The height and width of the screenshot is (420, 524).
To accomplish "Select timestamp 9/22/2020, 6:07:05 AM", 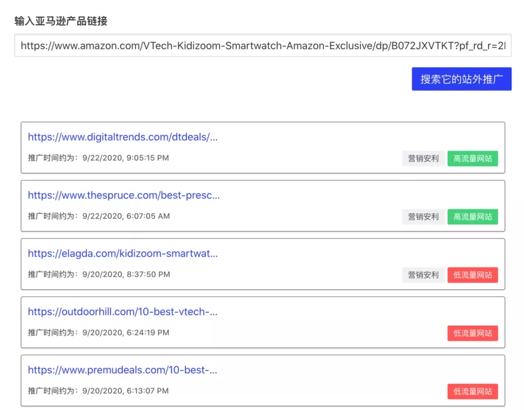I will point(126,216).
